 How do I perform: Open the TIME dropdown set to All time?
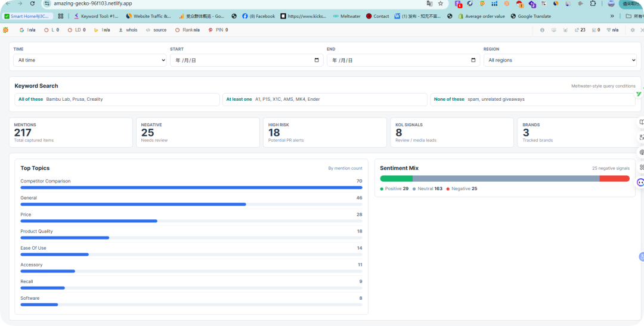[90, 60]
